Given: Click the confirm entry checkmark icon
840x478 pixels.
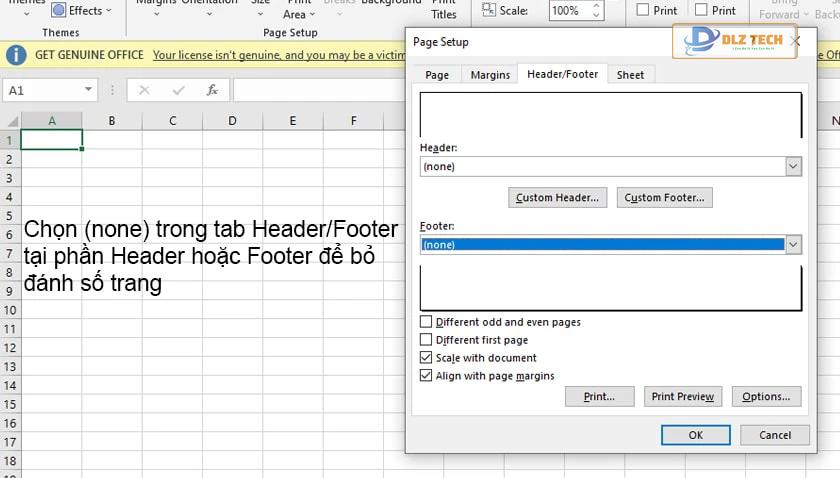Looking at the screenshot, I should point(178,90).
